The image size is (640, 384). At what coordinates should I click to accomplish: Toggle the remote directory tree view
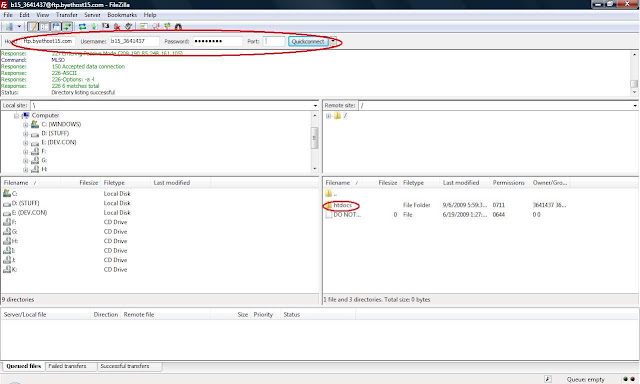point(56,27)
